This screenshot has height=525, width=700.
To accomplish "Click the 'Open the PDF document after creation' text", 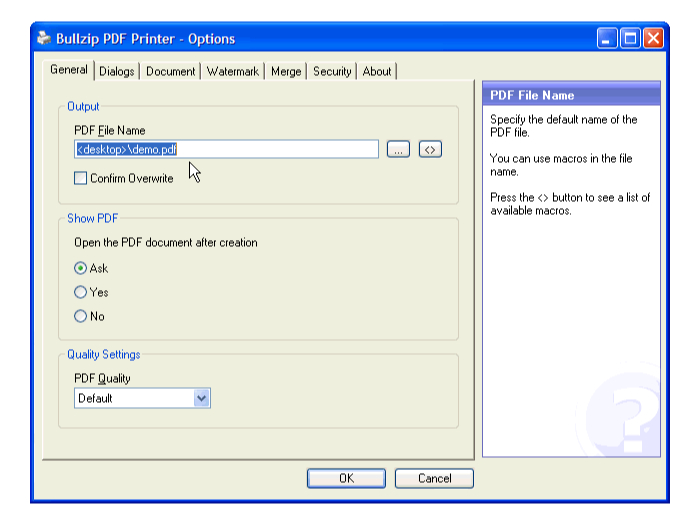I will coord(166,242).
